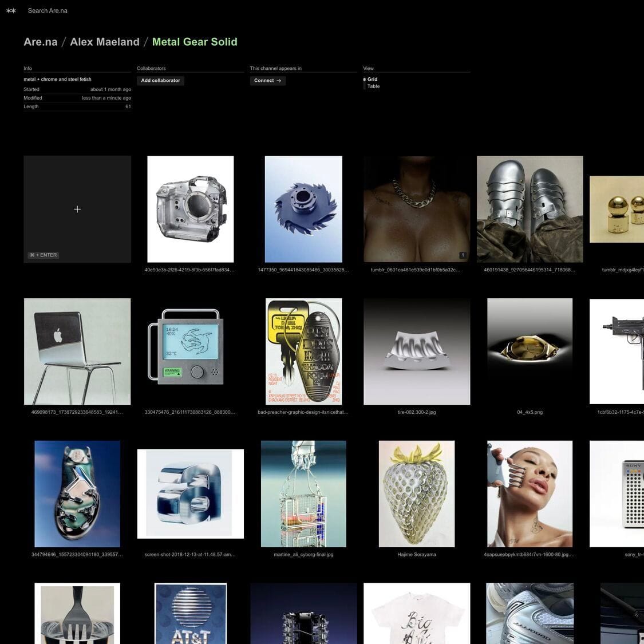
Task: Open the Apple laptop chair thumbnail
Action: (77, 351)
